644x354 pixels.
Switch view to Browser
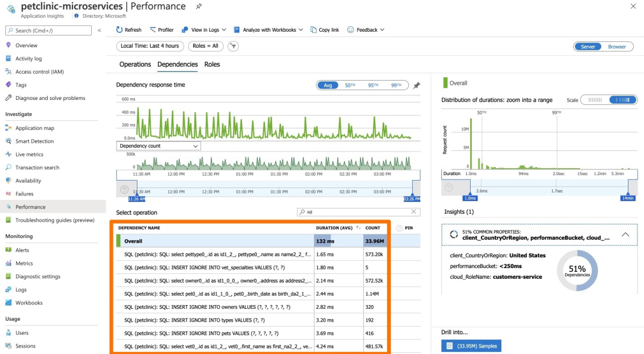pos(617,47)
